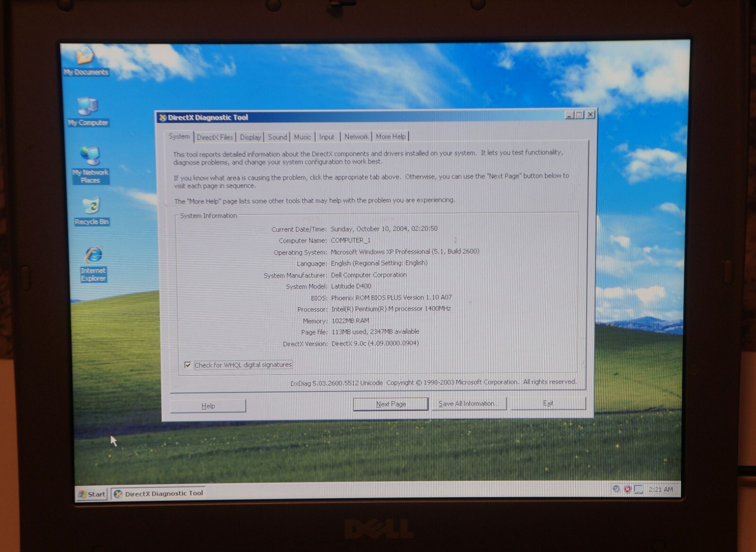Open the Start menu
Screen dimensions: 756x552
click(92, 494)
